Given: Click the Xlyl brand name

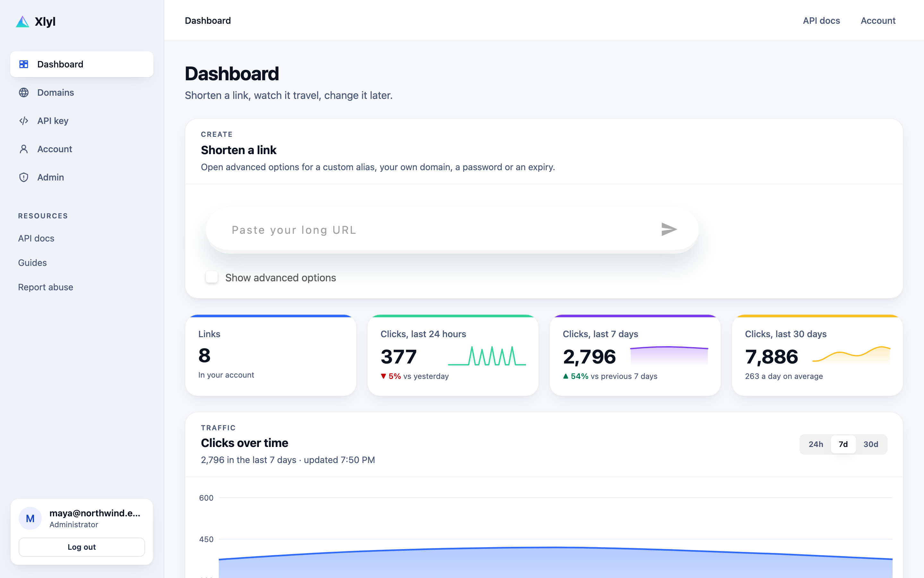Looking at the screenshot, I should coord(45,22).
